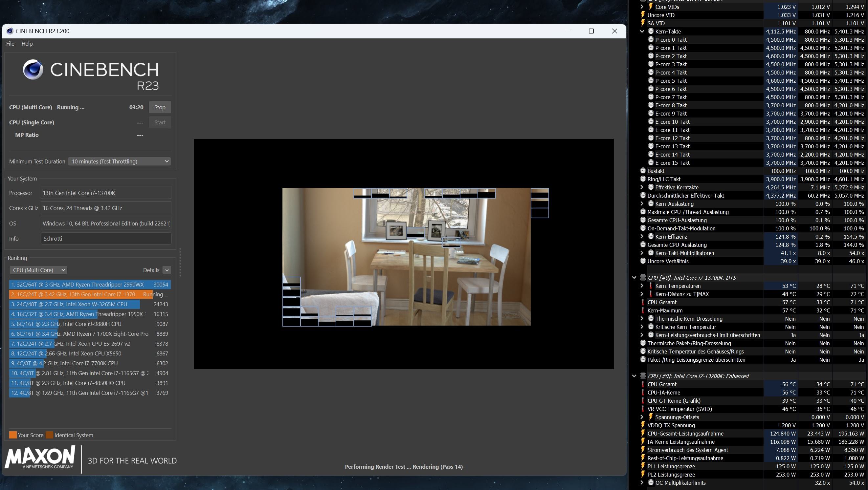Click the E-core 15 Takt clock icon
The height and width of the screenshot is (490, 868).
pyautogui.click(x=651, y=163)
